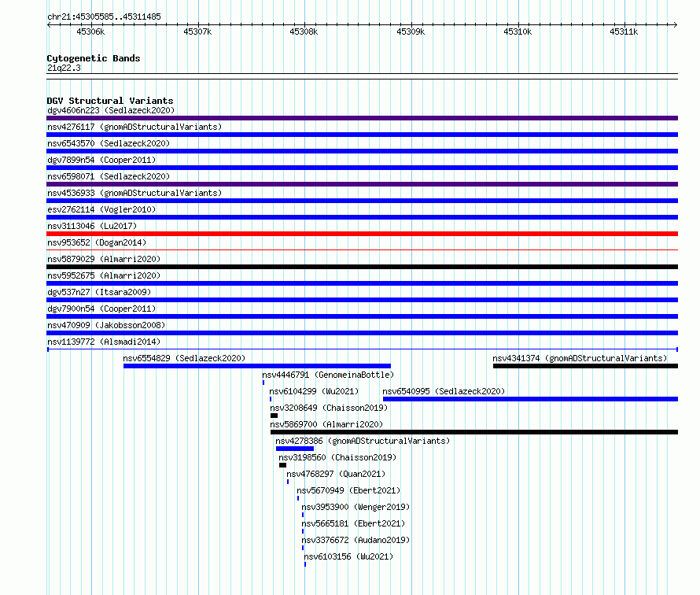
Task: Open the nsv4341374 gnomADStructuralVariants label
Action: [x=580, y=358]
